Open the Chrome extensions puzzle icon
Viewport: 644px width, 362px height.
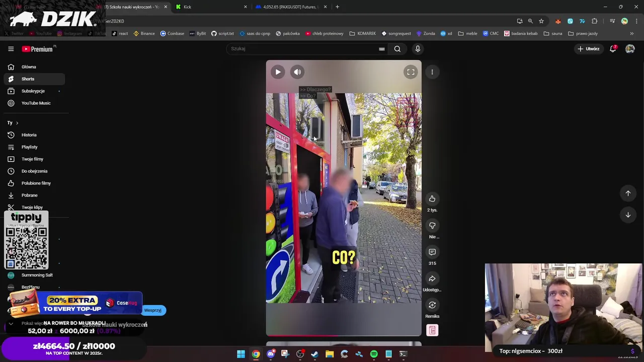pyautogui.click(x=595, y=21)
